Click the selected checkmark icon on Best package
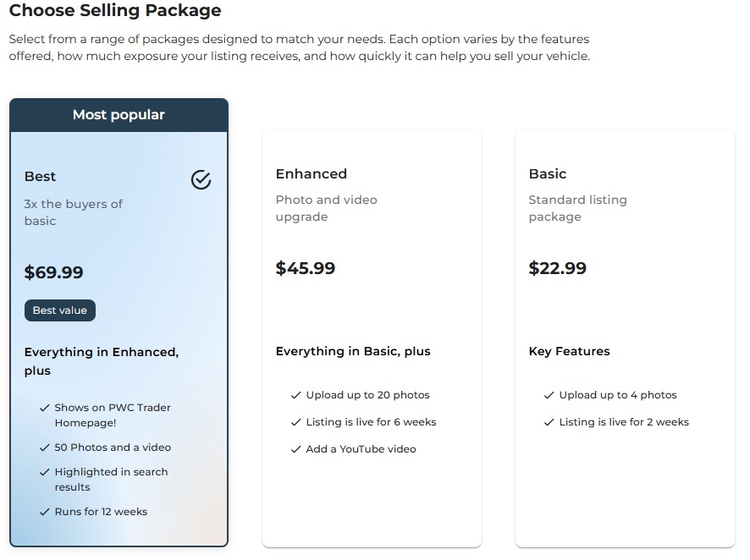Viewport: 750px width, 560px height. click(201, 179)
